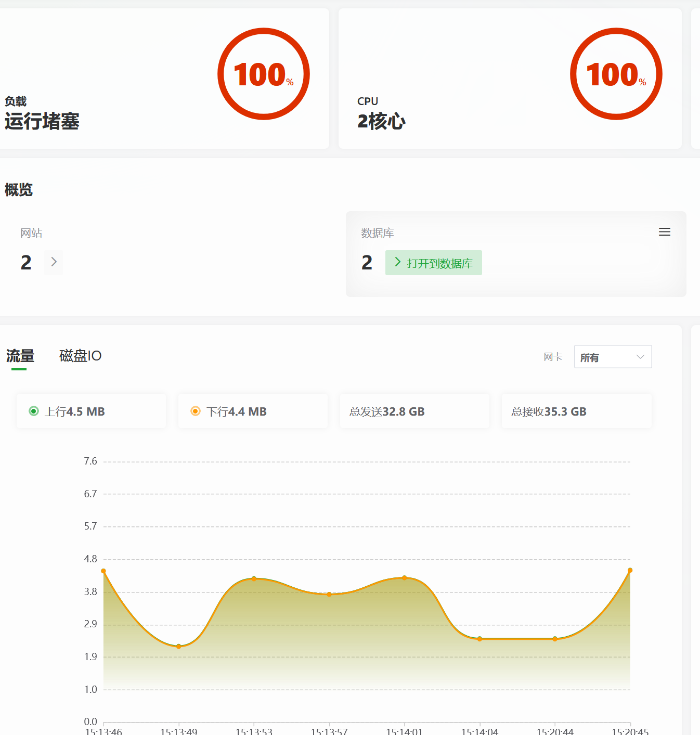Switch to the 流量 tab
The image size is (700, 735).
coord(20,356)
